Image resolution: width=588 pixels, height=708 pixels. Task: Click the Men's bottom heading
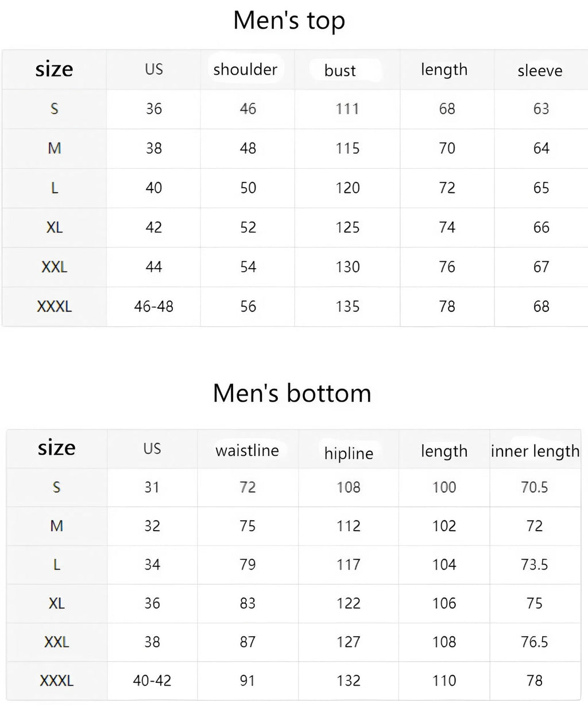292,393
